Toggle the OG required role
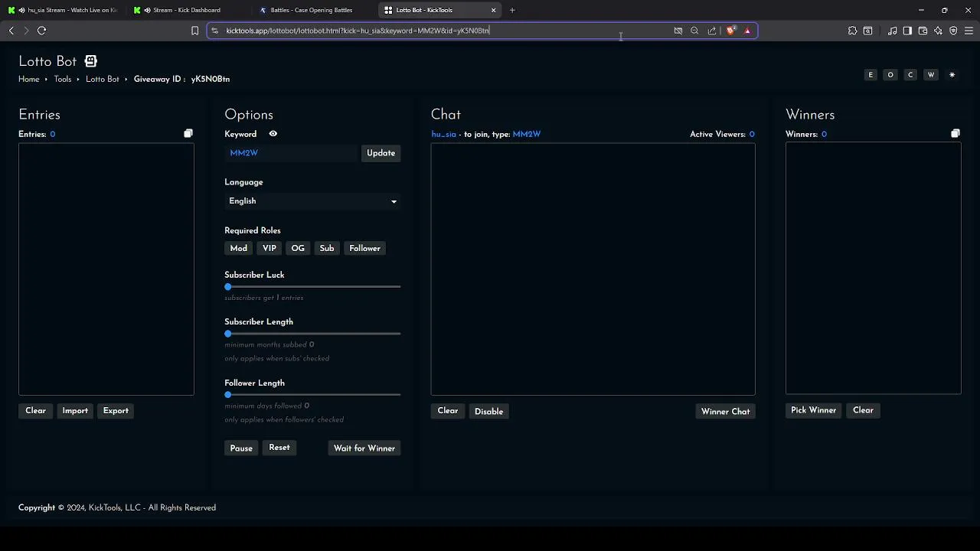The height and width of the screenshot is (551, 980). (x=298, y=248)
